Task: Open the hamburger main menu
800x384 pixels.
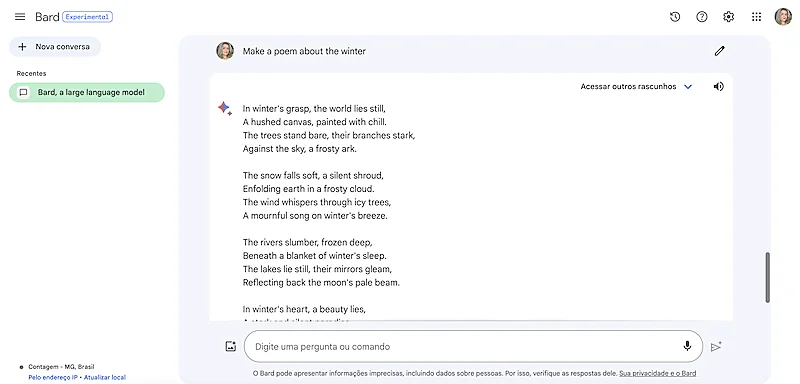Action: [20, 17]
